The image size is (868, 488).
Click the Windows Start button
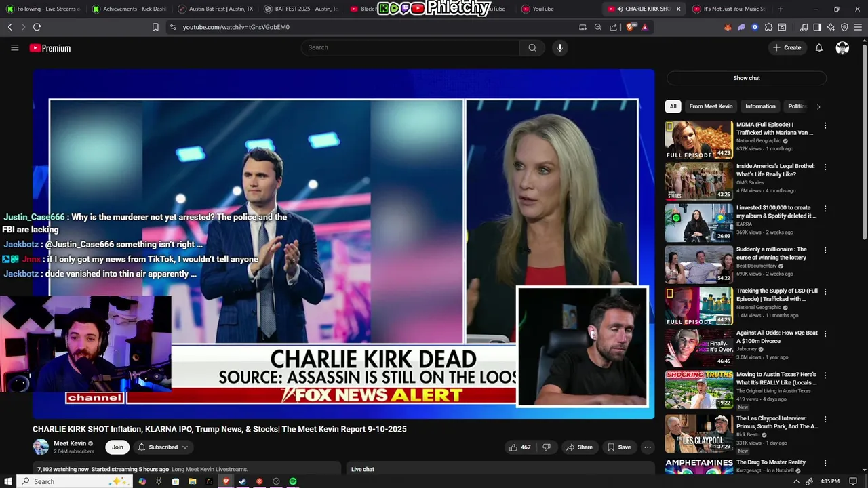9,481
